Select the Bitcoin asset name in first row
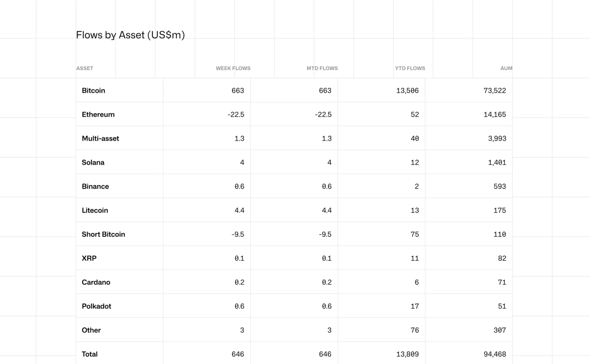Image resolution: width=590 pixels, height=364 pixels. click(x=93, y=91)
